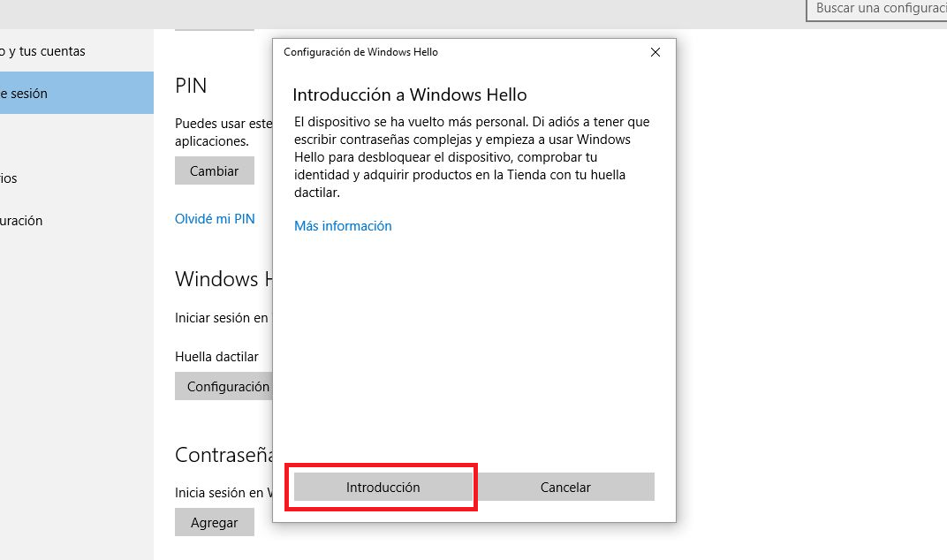Viewport: 947px width, 560px height.
Task: Open the Más información link
Action: click(343, 226)
